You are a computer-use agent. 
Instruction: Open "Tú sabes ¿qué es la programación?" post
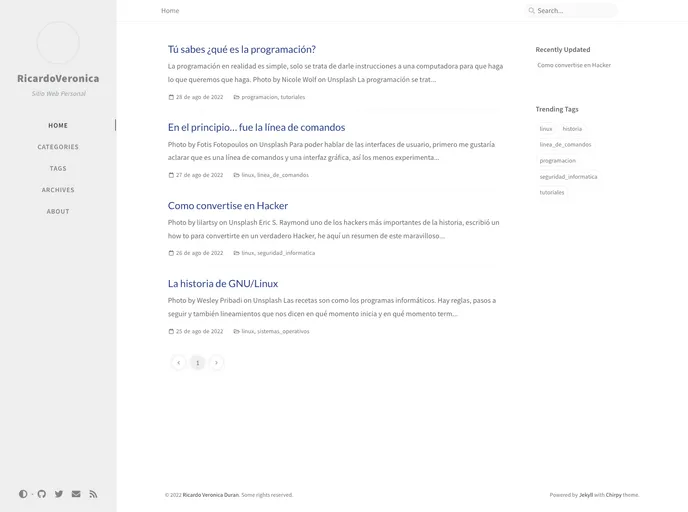(242, 49)
